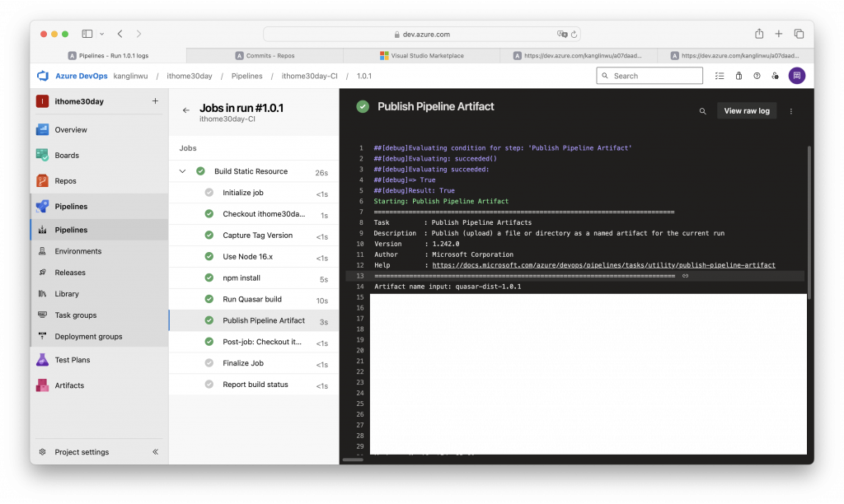Click ithome30day in the breadcrumb
This screenshot has height=504, width=844.
(x=190, y=76)
